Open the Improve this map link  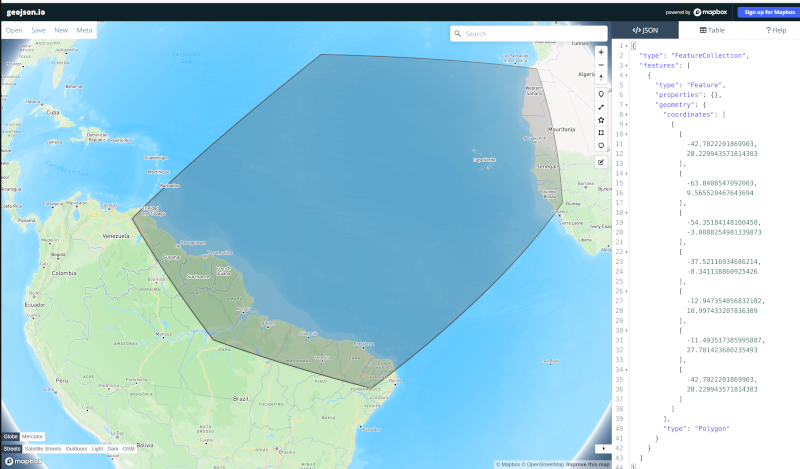pos(588,464)
